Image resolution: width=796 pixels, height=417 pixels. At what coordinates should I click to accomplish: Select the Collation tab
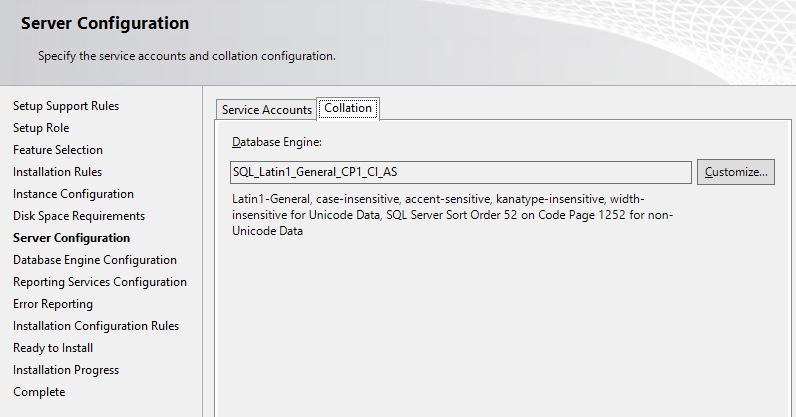(348, 108)
